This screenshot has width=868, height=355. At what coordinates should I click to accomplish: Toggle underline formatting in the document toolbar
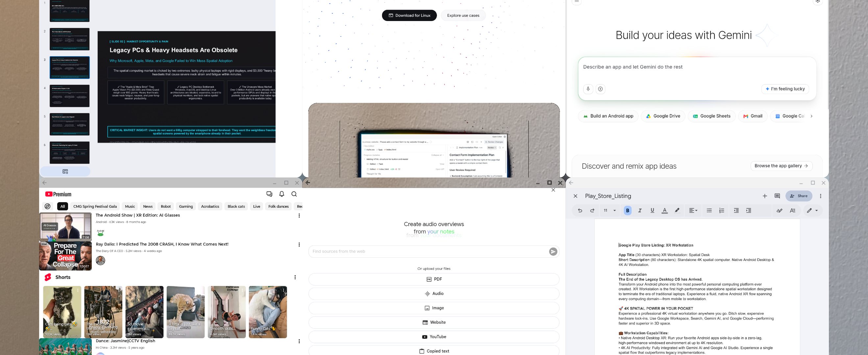652,210
